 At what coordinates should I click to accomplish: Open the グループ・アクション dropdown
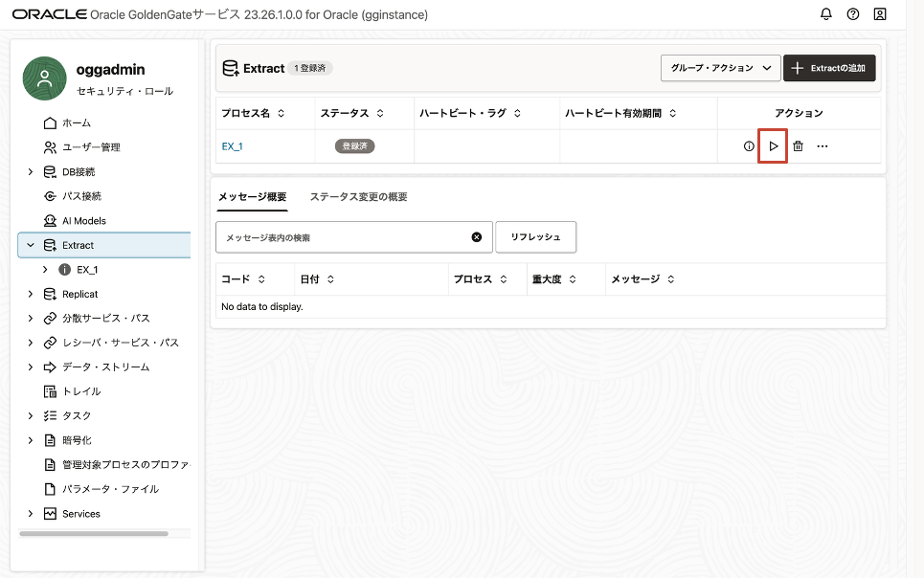tap(720, 68)
